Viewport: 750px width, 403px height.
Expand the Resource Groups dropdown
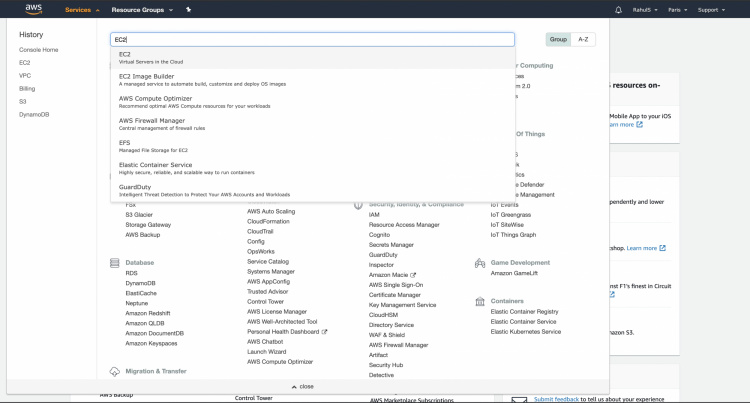pyautogui.click(x=143, y=10)
